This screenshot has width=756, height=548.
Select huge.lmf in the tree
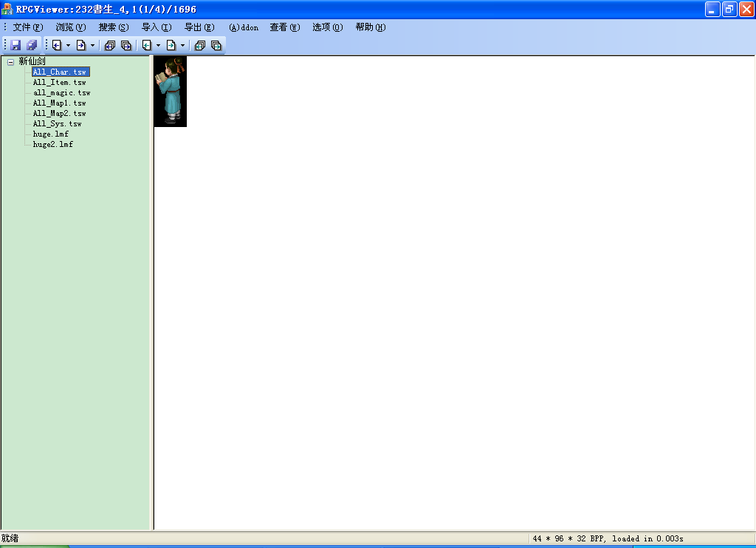click(51, 134)
